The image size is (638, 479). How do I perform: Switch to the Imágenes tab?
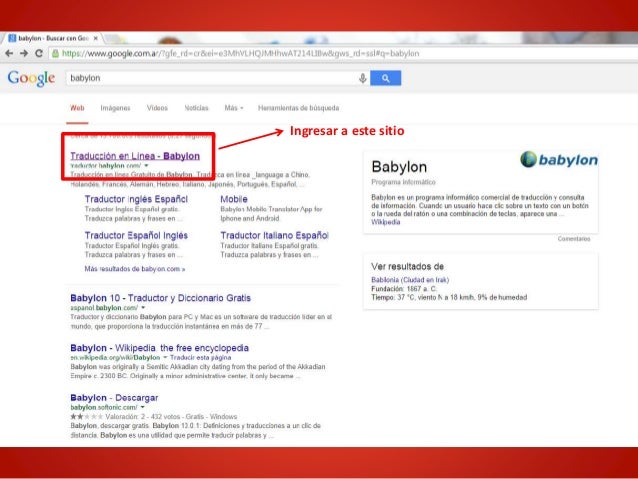pyautogui.click(x=115, y=108)
